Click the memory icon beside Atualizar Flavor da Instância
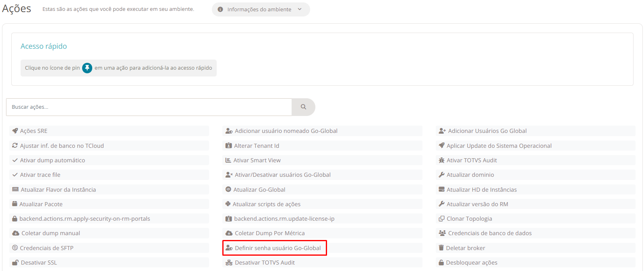Screen dimensions: 644x271 (x=15, y=189)
